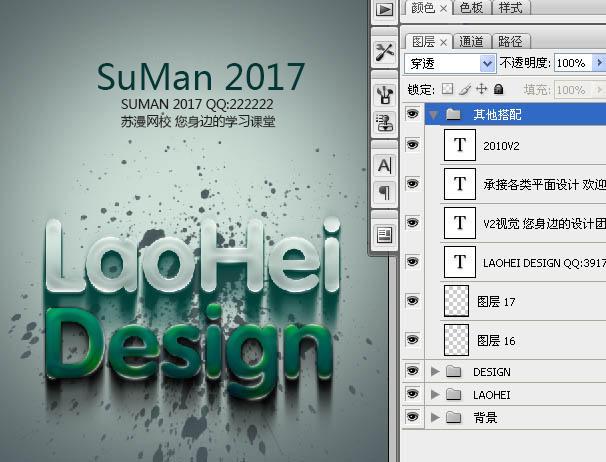Open the Tool Presets panel icon

(x=384, y=53)
